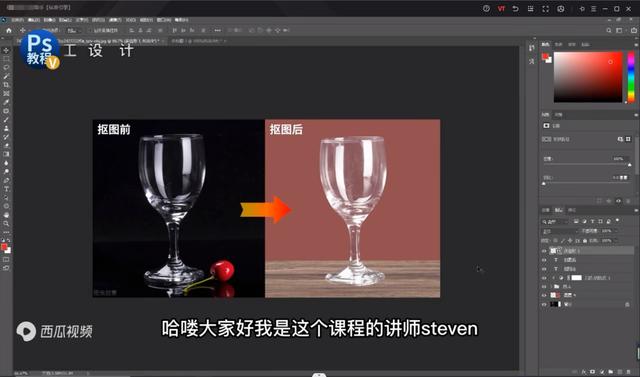Select the Frame tool
Screen dimensions: 640x377
6,93
